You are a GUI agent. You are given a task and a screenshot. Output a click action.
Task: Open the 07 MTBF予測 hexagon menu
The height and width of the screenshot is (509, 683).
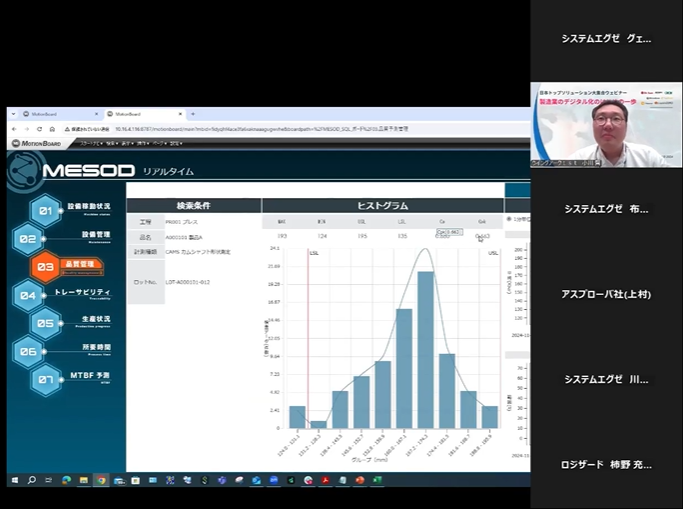(x=45, y=379)
